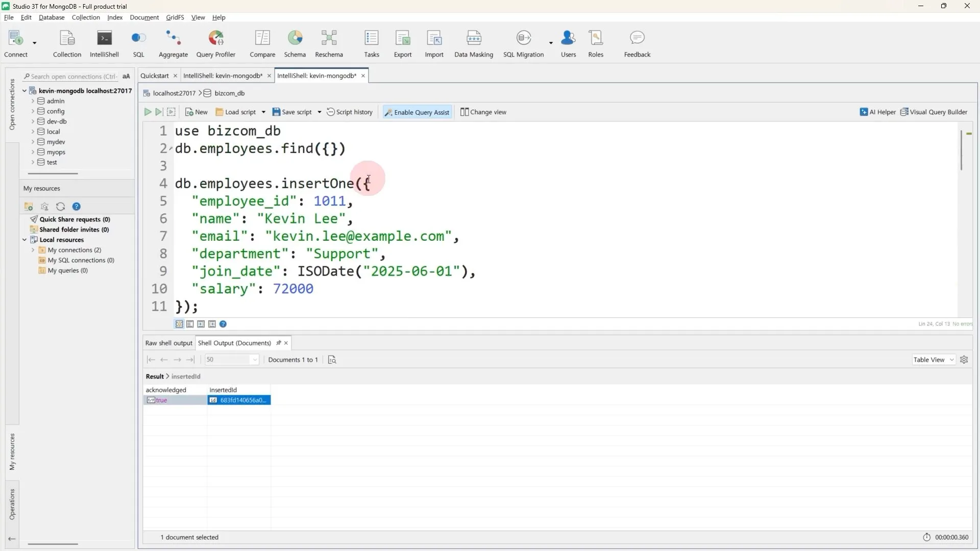Open the Reschema tool
This screenshot has width=980, height=551.
(329, 44)
